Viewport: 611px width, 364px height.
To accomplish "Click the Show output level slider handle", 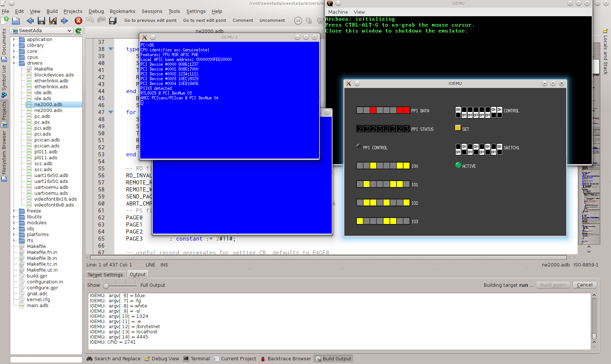I will point(106,286).
